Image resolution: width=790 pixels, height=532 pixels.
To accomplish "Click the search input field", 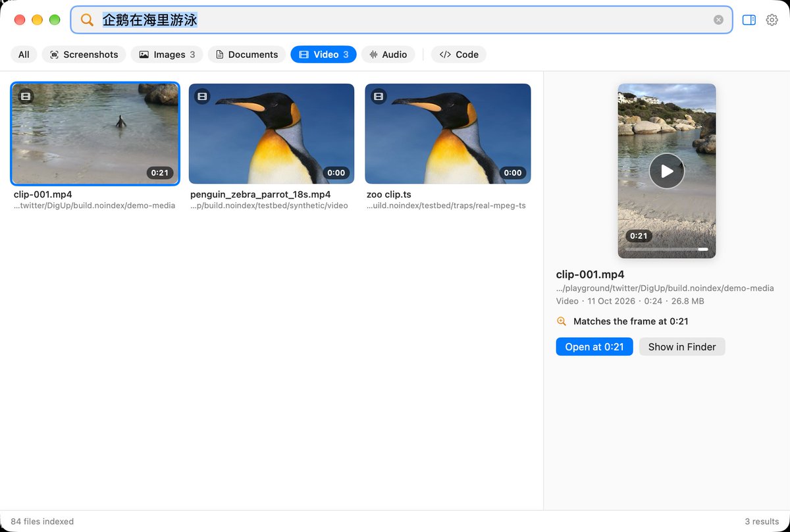I will tap(402, 20).
